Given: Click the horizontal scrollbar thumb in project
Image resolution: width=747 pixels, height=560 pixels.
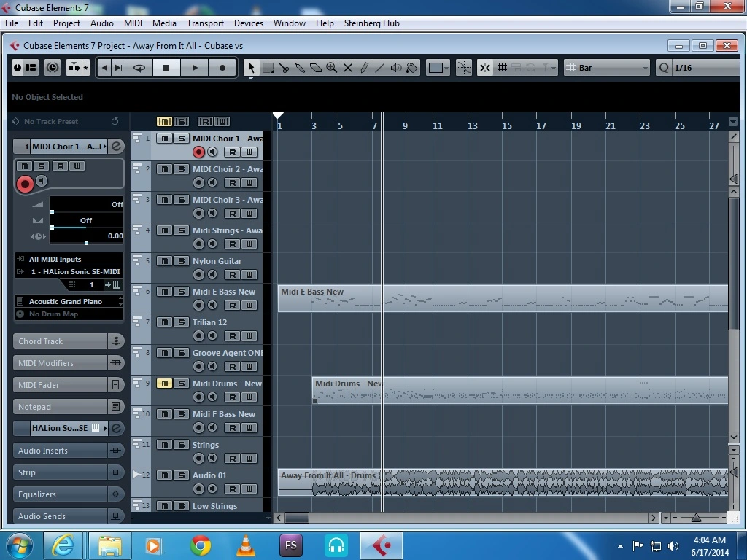Looking at the screenshot, I should (x=296, y=517).
